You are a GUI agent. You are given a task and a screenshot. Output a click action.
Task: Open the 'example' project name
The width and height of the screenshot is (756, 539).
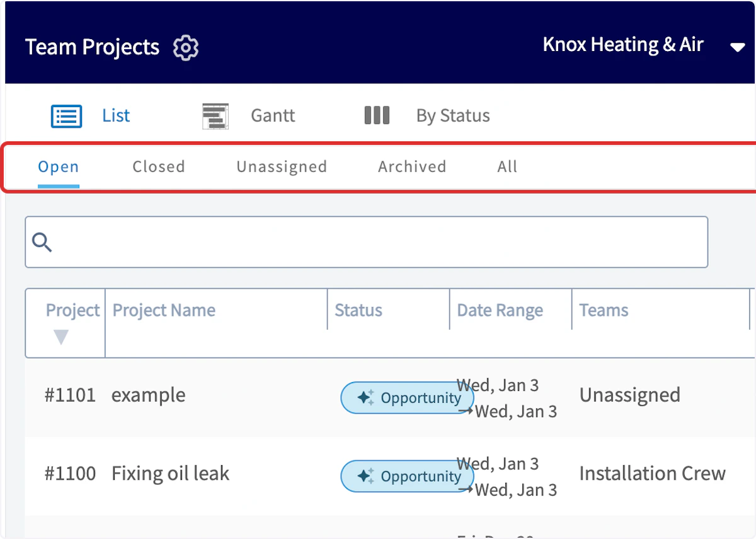pyautogui.click(x=149, y=396)
